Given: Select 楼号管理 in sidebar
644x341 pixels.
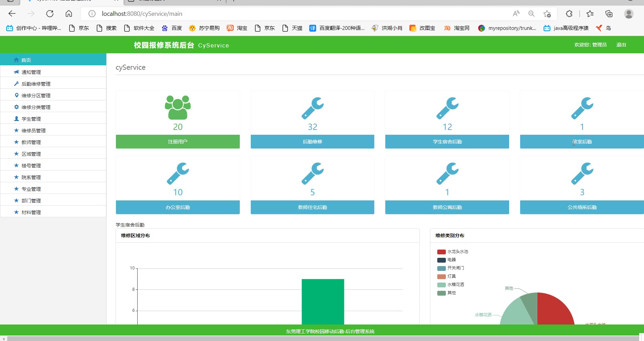Looking at the screenshot, I should pos(53,165).
